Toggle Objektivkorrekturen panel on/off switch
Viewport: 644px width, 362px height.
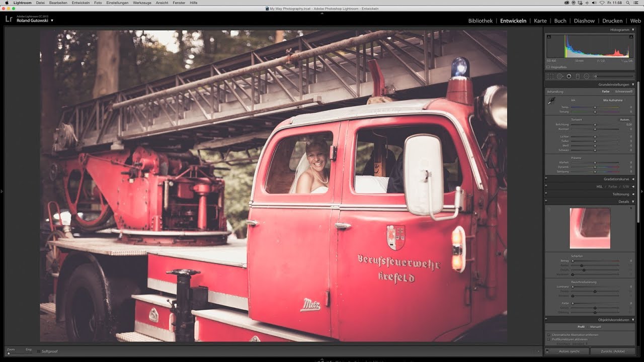[547, 320]
